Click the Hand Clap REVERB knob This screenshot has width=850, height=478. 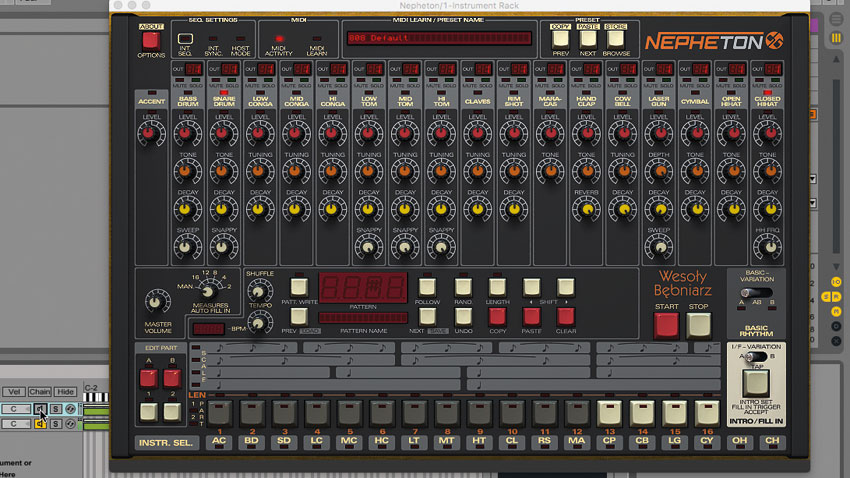(586, 209)
